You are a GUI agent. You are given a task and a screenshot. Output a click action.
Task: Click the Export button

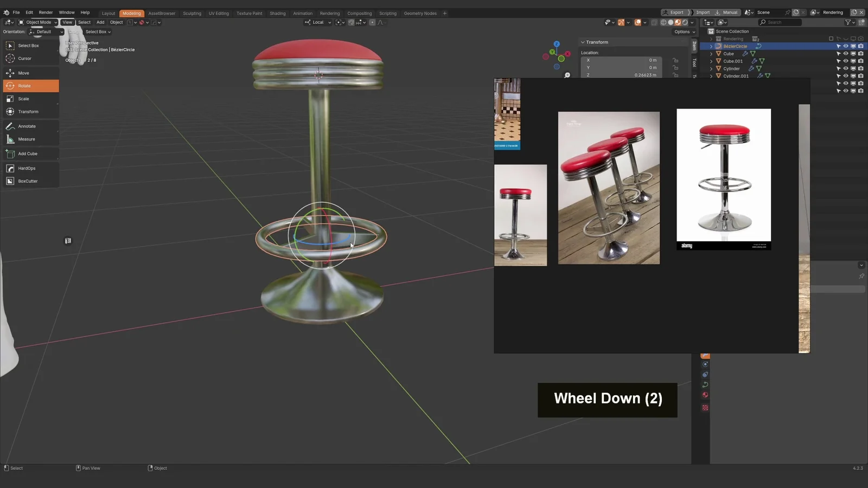coord(675,12)
